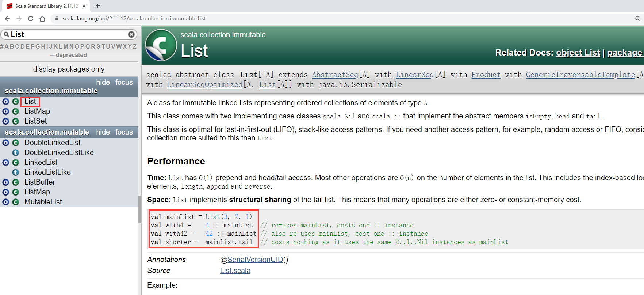Viewport: 644px width, 295px height.
Task: Open the LinearSeq type link
Action: pos(414,75)
